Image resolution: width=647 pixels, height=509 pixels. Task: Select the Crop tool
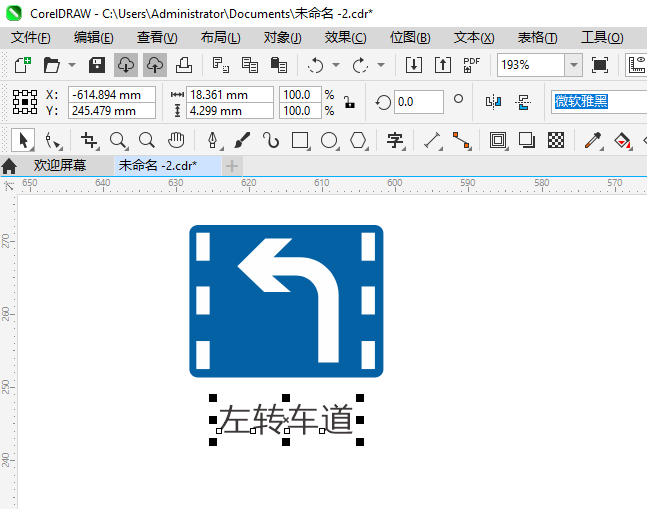[x=89, y=140]
